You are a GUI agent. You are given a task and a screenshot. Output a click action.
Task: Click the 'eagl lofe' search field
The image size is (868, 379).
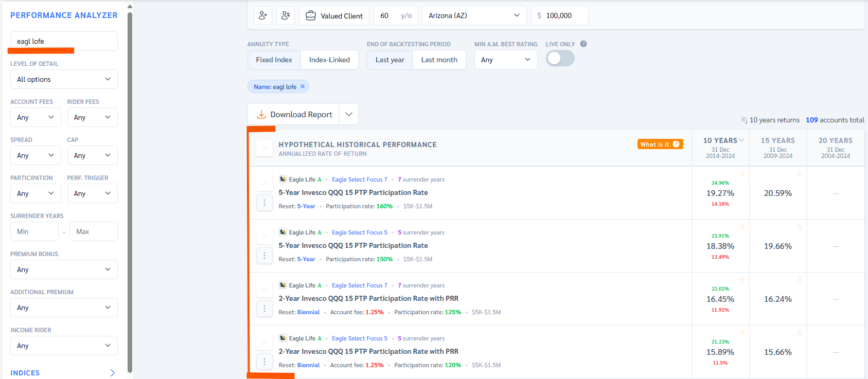click(x=64, y=41)
